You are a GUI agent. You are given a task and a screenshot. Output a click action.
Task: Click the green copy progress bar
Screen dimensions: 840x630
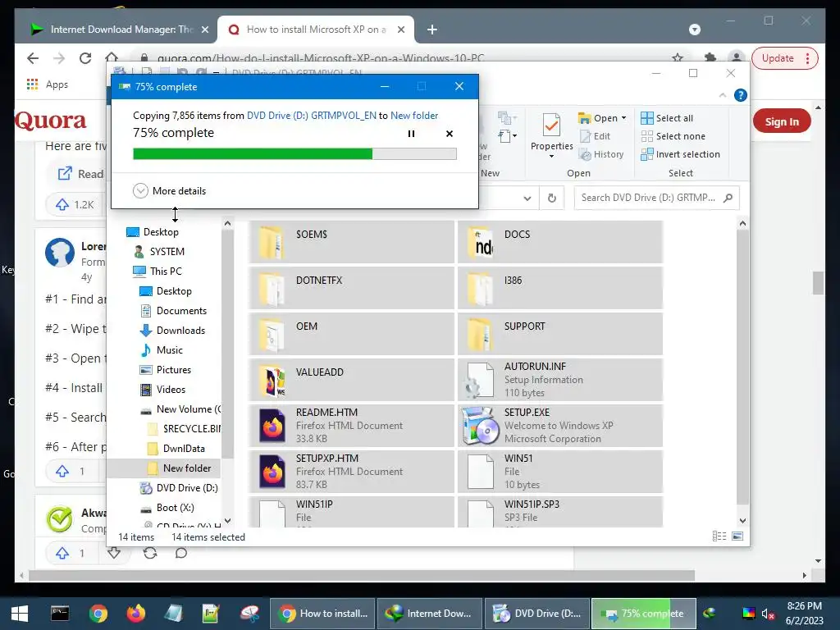[x=294, y=154]
